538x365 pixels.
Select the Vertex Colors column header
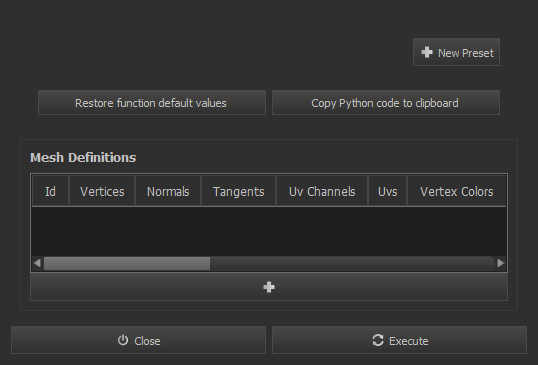(457, 191)
